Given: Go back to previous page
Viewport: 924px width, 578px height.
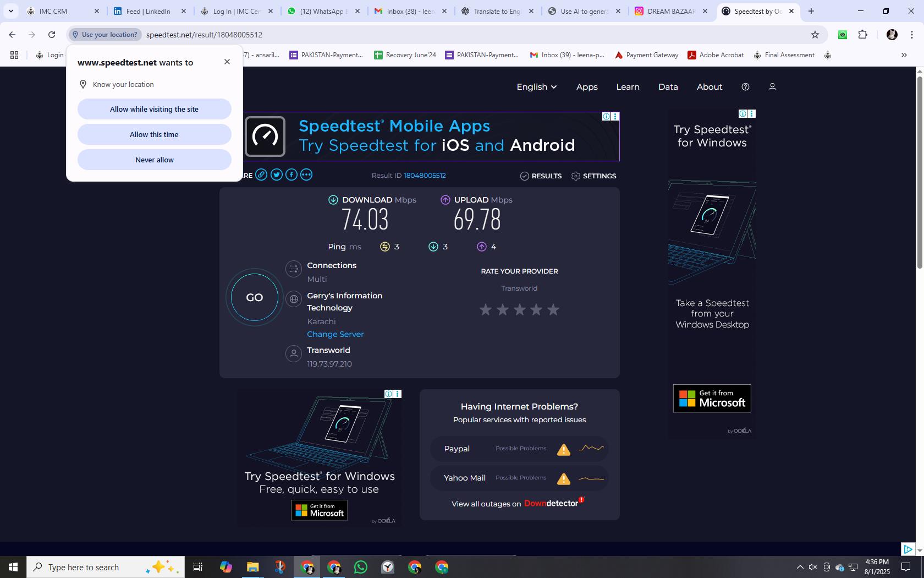Looking at the screenshot, I should (x=12, y=35).
